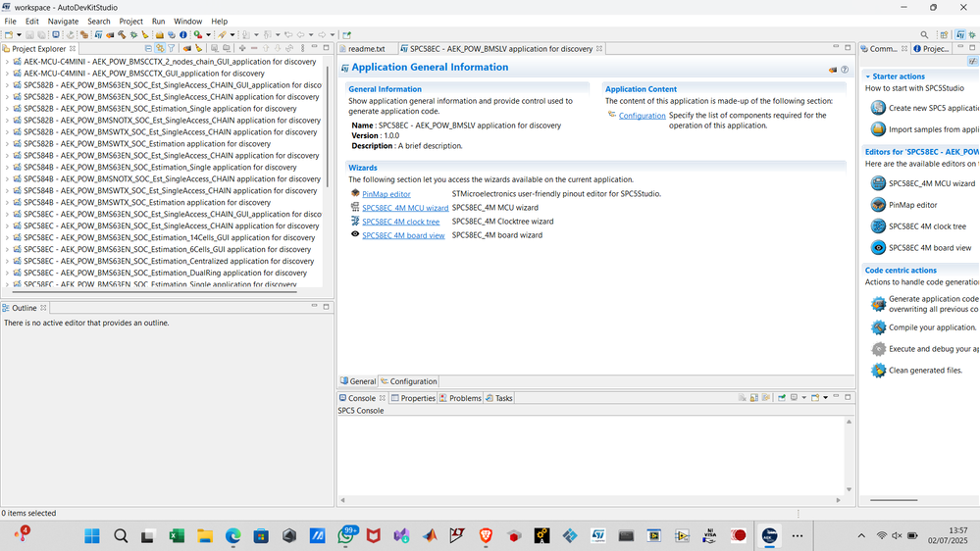Expand SPC582B AEK_POW_BMSWTX_SOC_Estimation project
Image resolution: width=980 pixels, height=551 pixels.
pyautogui.click(x=7, y=144)
